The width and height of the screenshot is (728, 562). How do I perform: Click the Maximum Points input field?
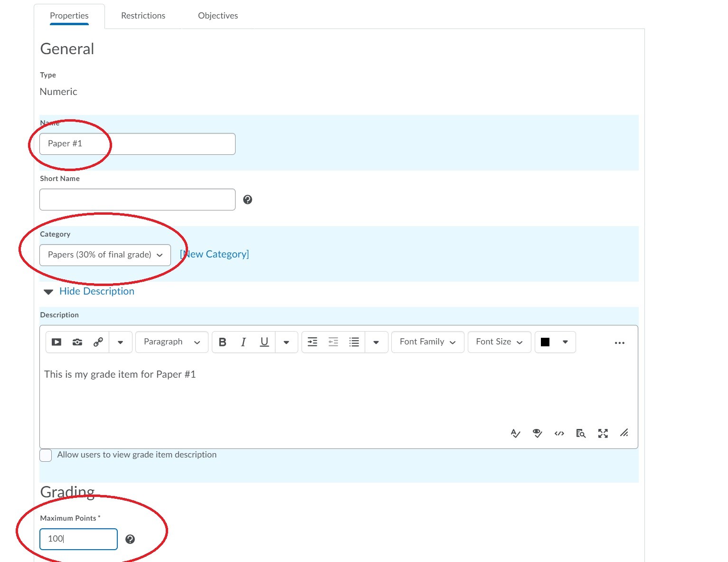78,539
